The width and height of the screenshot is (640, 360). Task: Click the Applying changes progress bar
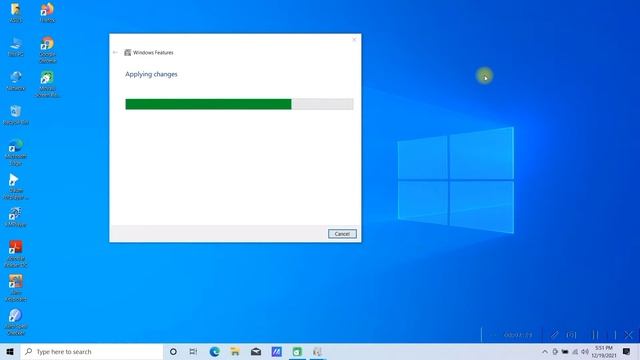click(x=239, y=104)
